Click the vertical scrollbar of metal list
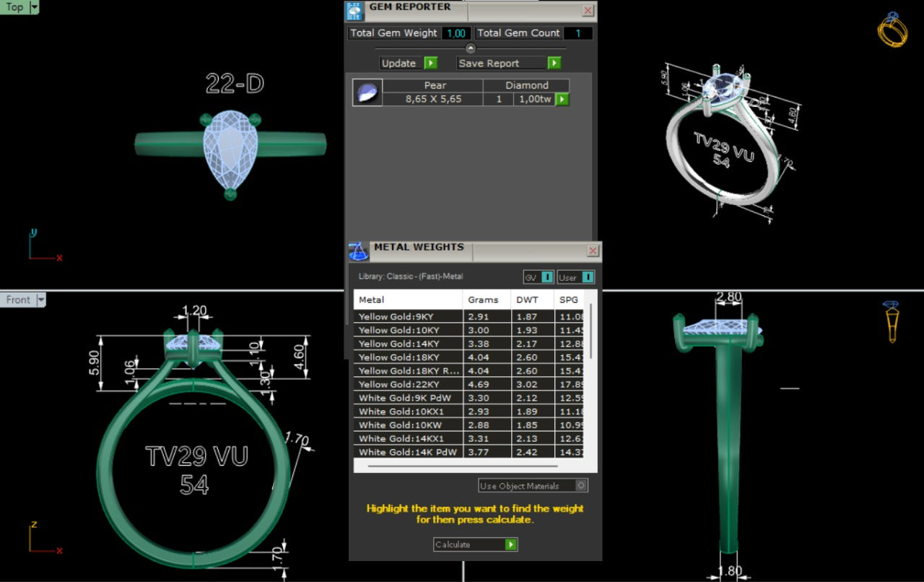This screenshot has height=582, width=924. pyautogui.click(x=591, y=331)
